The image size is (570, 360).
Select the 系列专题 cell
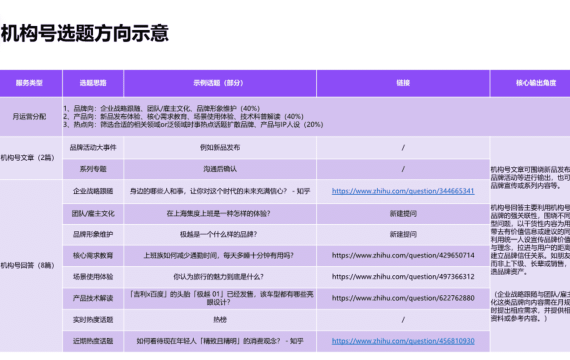(x=93, y=169)
